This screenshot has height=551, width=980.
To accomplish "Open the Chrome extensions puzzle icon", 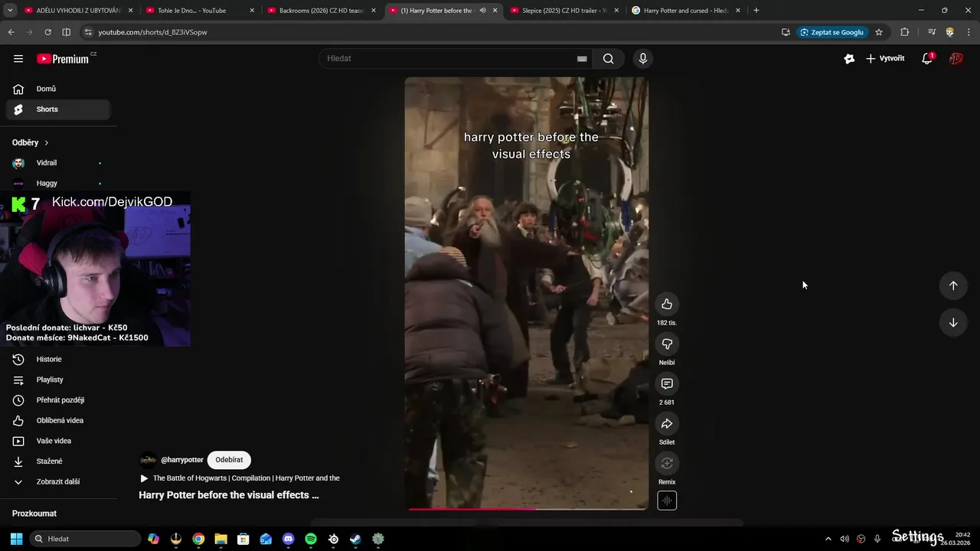I will (905, 32).
